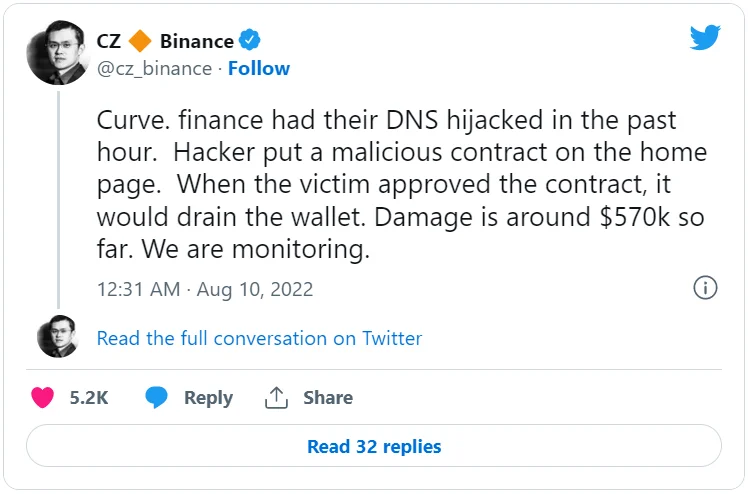This screenshot has height=494, width=748.
Task: Read the full conversation on Twitter
Action: [259, 338]
